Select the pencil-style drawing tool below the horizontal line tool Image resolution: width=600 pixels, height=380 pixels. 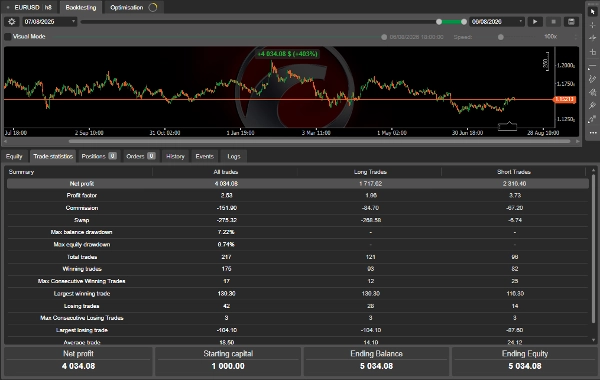[x=593, y=79]
